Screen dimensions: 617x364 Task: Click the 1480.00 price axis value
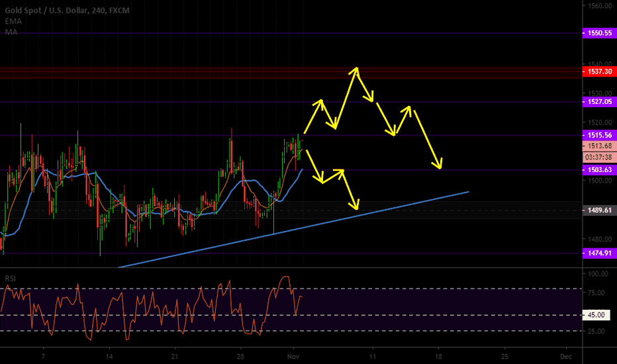point(600,239)
